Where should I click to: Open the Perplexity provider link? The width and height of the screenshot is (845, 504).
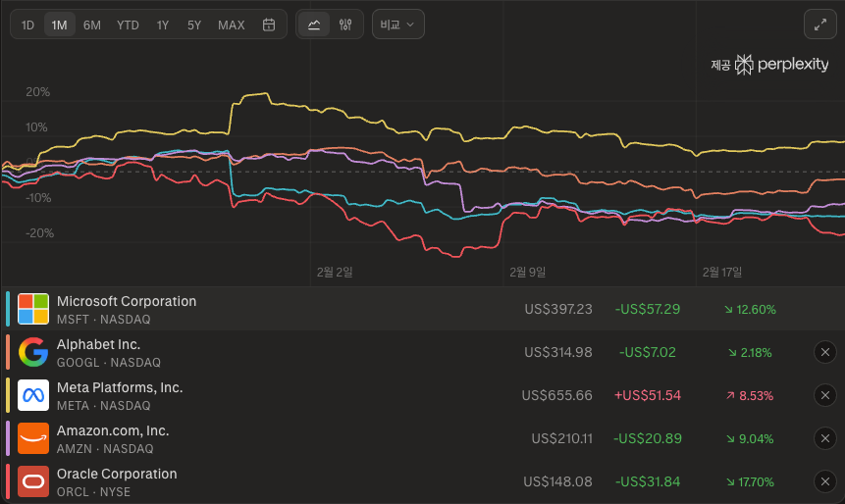click(781, 65)
